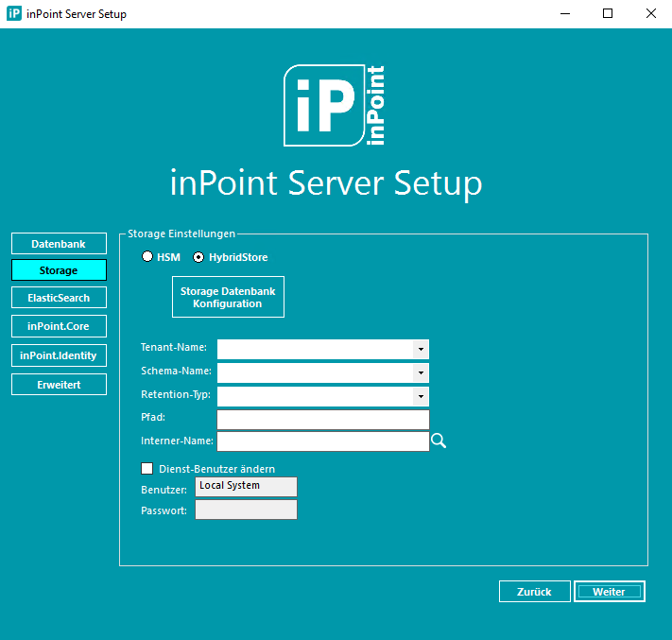
Task: Click the Weiter button
Action: point(610,592)
